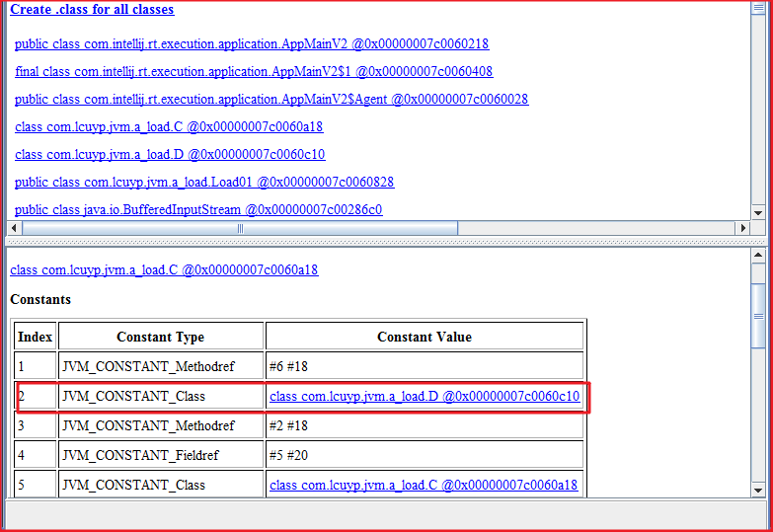Open the AppMainV2$Agent class link

[271, 99]
